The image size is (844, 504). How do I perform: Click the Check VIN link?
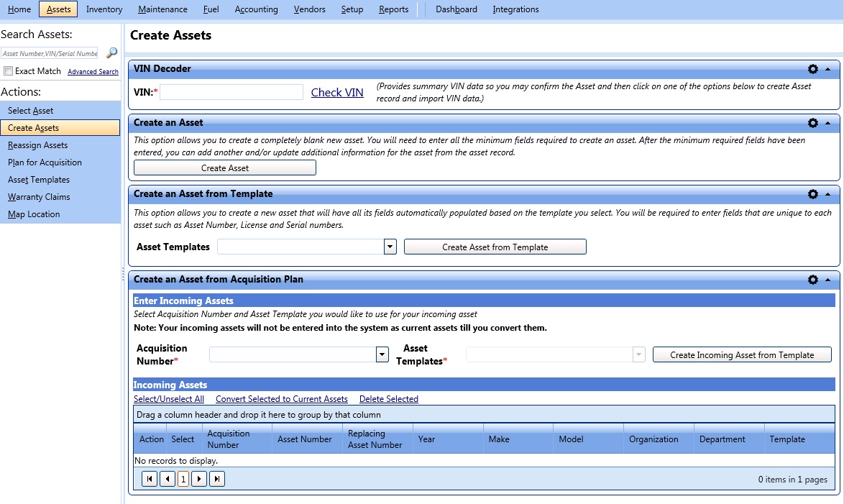(x=337, y=92)
